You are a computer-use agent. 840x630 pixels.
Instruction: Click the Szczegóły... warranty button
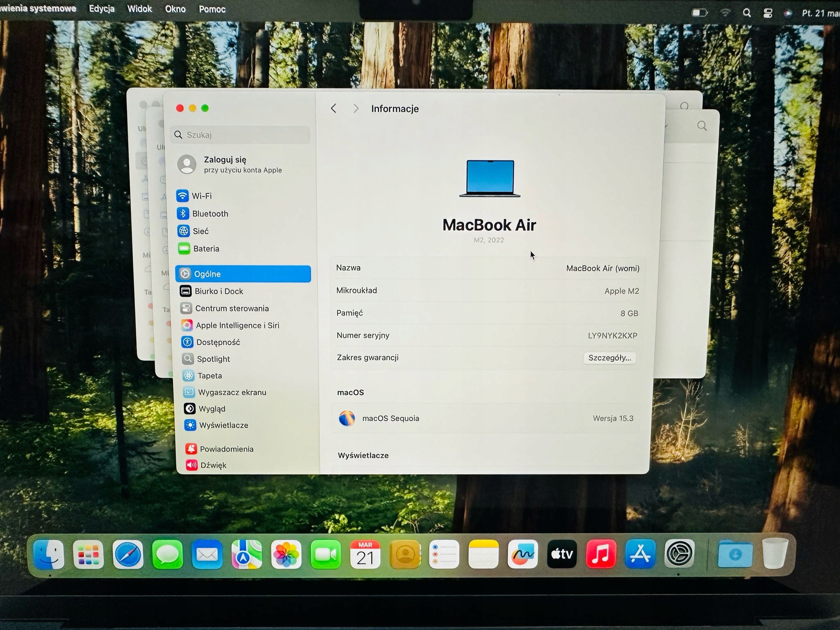pos(609,358)
